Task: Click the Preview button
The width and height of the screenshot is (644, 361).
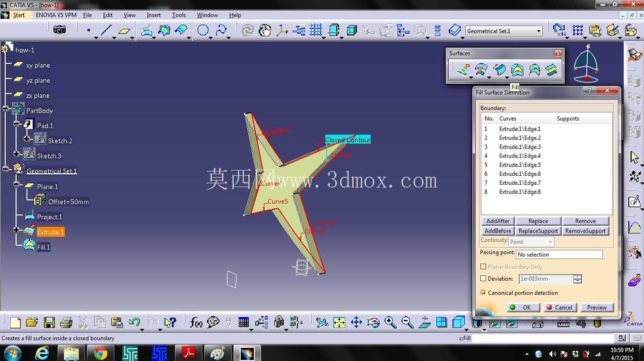Action: 597,307
